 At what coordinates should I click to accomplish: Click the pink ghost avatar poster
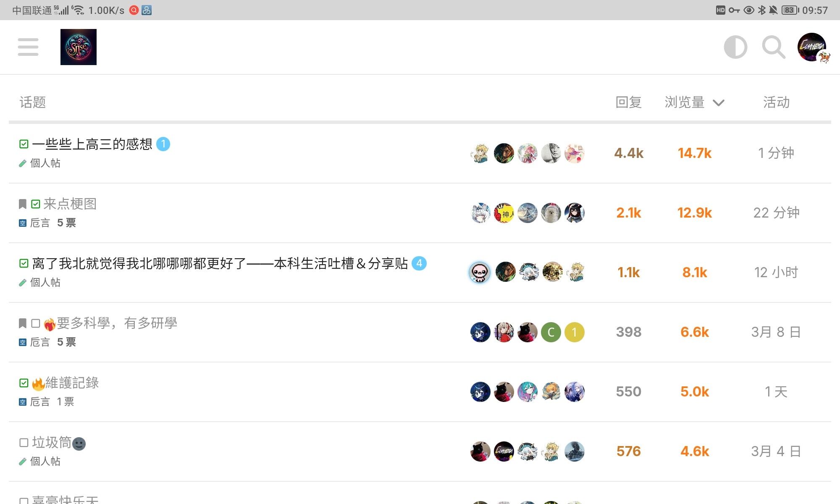480,273
